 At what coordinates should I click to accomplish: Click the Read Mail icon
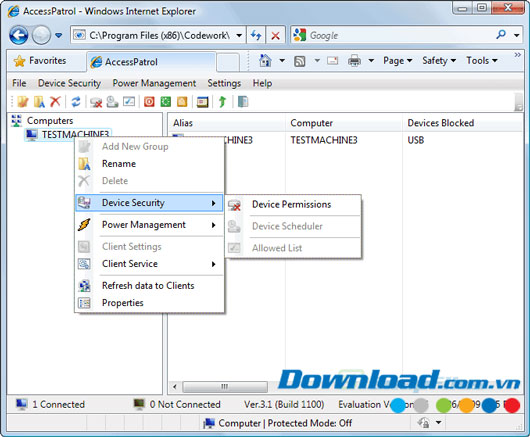pyautogui.click(x=333, y=61)
